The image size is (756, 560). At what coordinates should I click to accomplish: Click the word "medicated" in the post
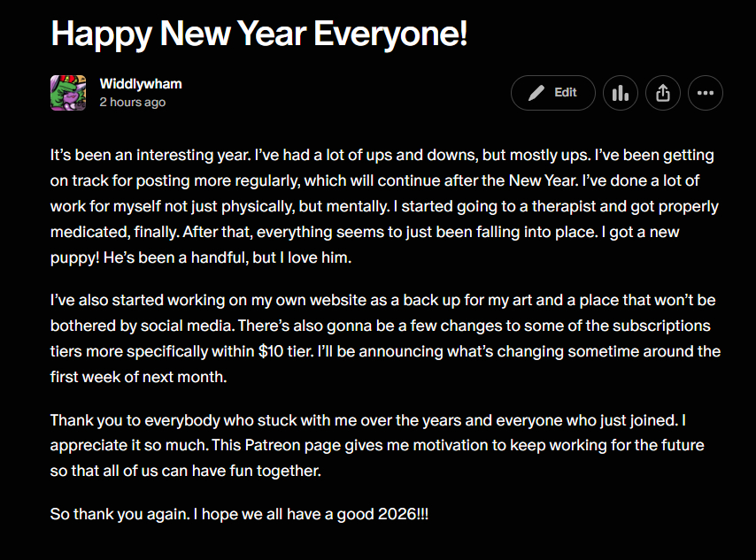[x=89, y=233]
